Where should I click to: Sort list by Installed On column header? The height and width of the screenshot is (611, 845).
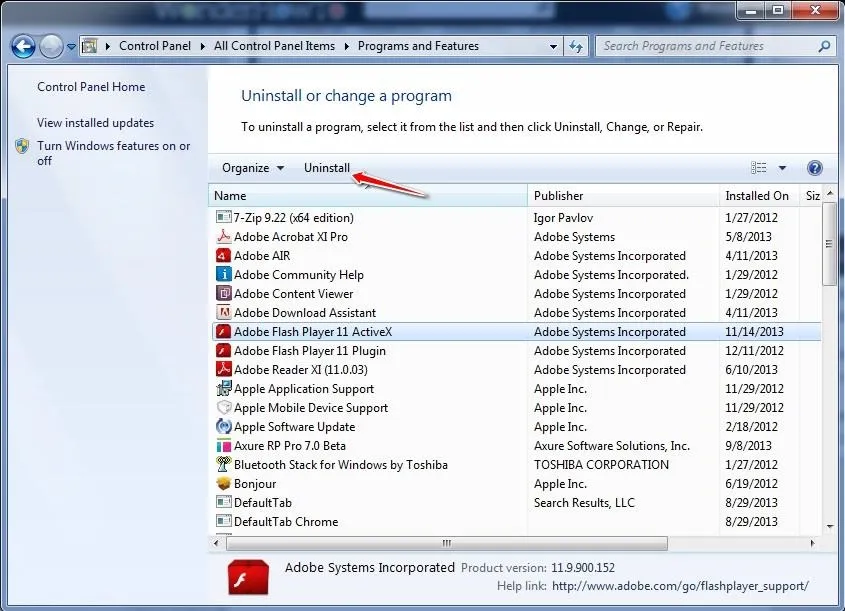pos(759,196)
